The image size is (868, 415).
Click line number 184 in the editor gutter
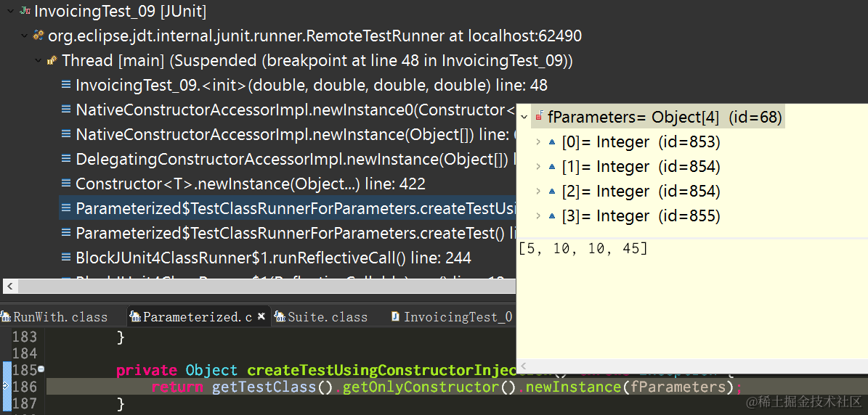(x=25, y=353)
